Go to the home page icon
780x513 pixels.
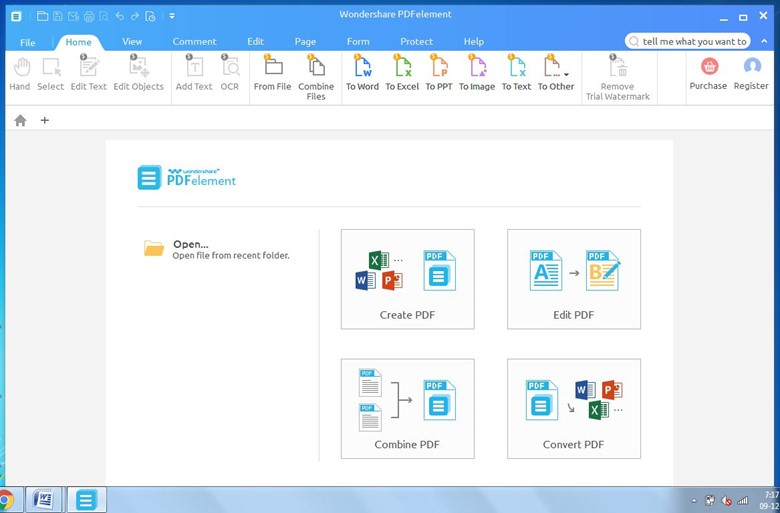click(x=20, y=120)
